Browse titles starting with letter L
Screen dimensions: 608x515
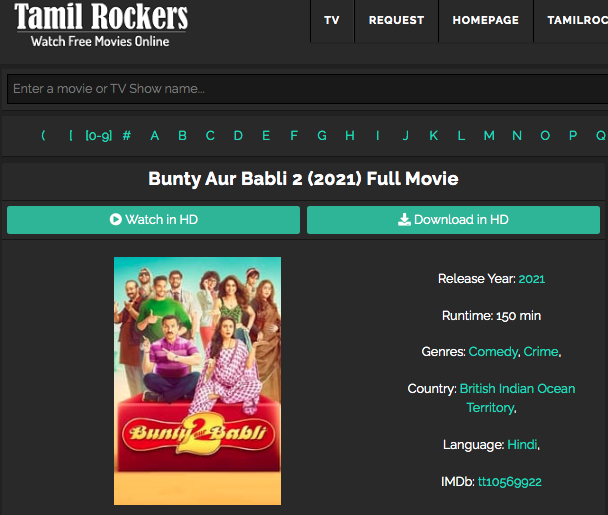[x=461, y=136]
